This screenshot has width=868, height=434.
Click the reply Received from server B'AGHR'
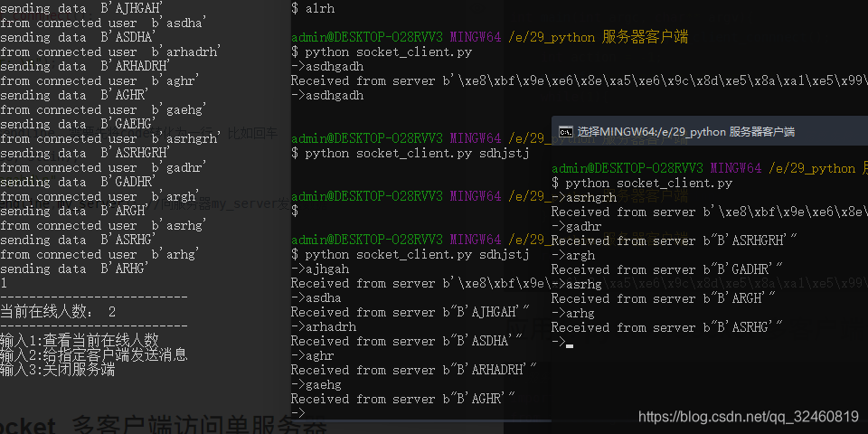(x=403, y=399)
